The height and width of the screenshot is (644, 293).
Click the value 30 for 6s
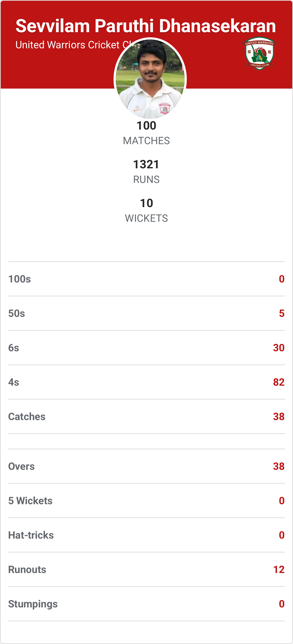(x=279, y=348)
